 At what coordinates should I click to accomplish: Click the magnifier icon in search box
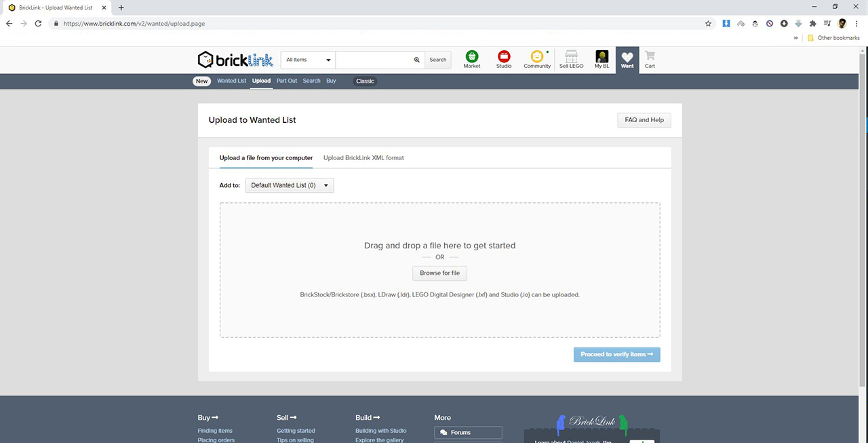pyautogui.click(x=417, y=60)
